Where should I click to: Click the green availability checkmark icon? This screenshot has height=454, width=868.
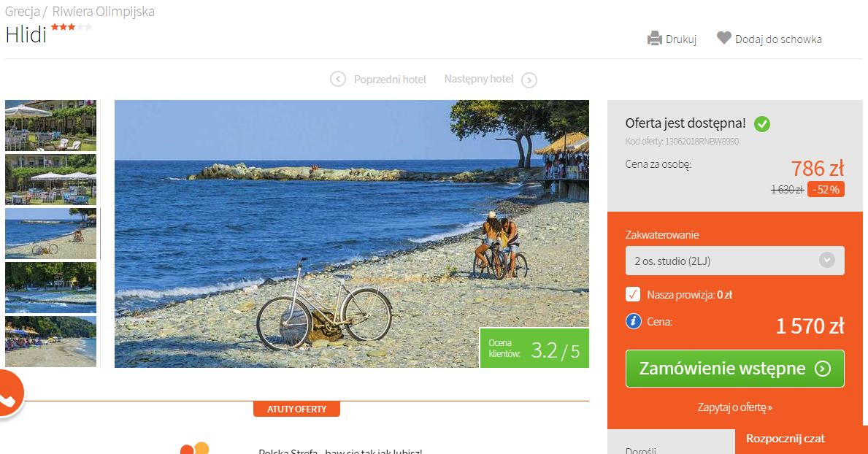pos(762,123)
